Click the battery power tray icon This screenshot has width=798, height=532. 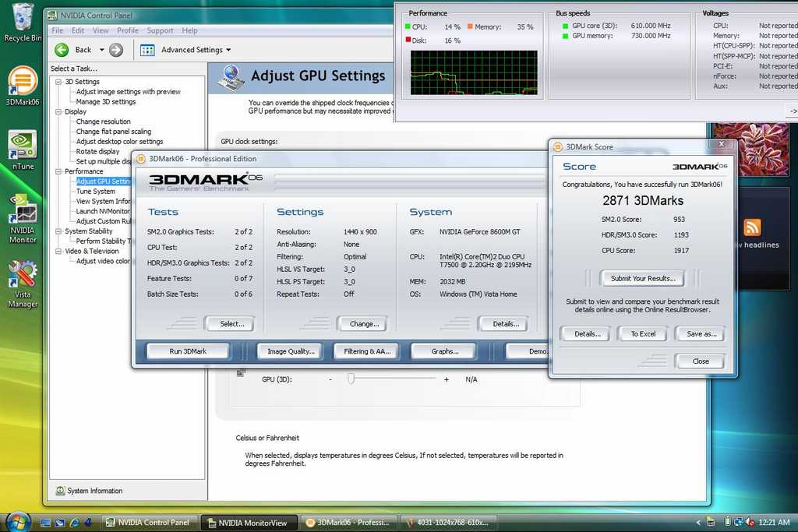click(x=728, y=521)
